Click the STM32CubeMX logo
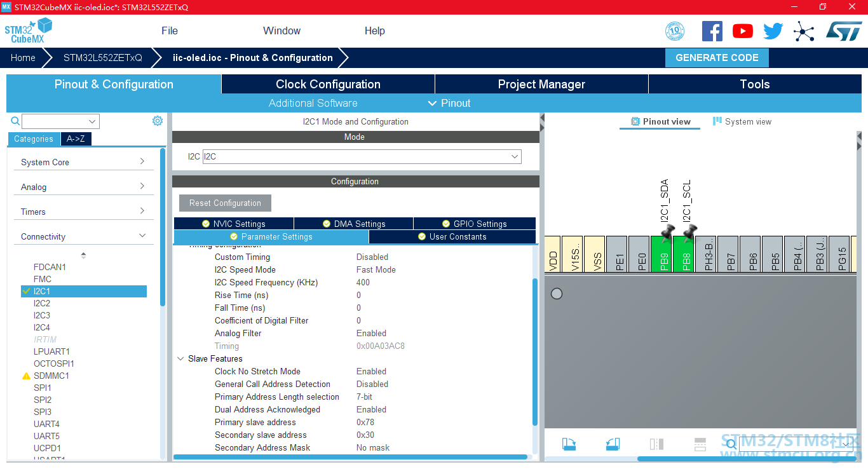 click(x=29, y=31)
